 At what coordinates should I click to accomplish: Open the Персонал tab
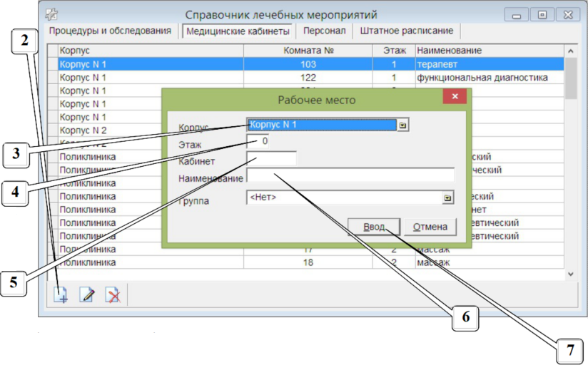[x=324, y=31]
